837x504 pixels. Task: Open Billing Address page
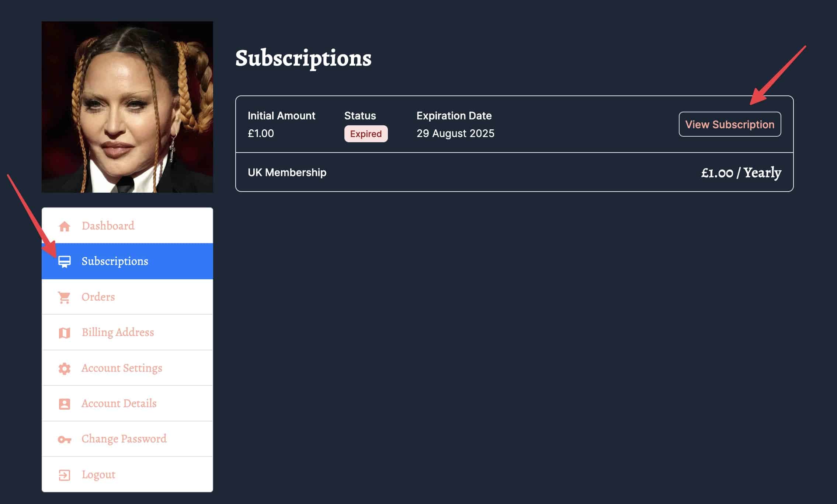point(127,332)
